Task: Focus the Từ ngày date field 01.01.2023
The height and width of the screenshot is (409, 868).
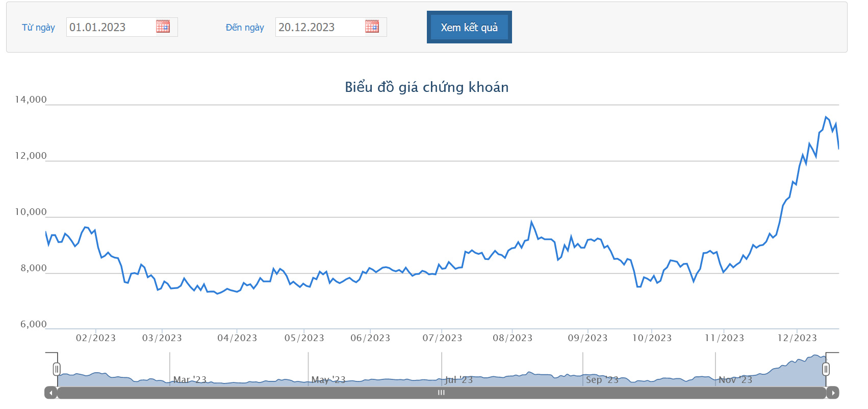Action: (110, 27)
